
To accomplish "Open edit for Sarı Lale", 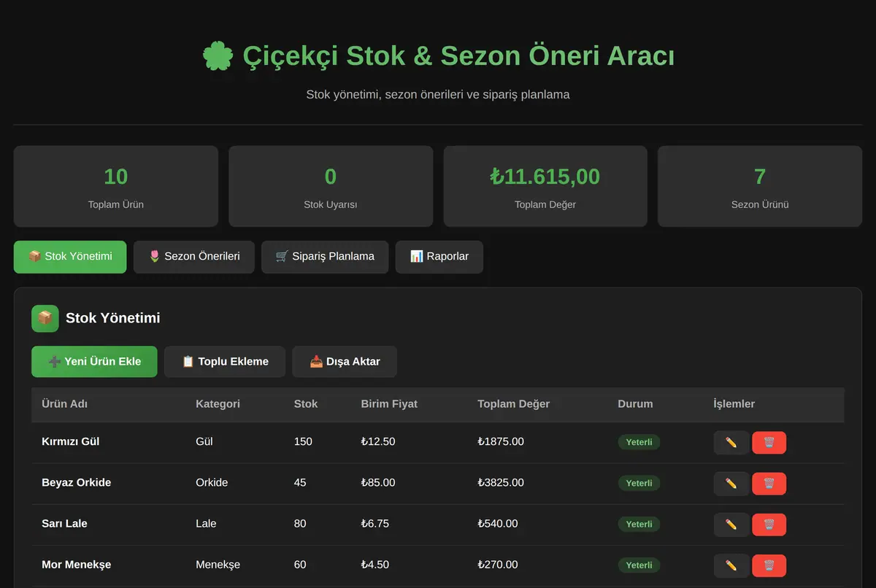I will point(731,525).
